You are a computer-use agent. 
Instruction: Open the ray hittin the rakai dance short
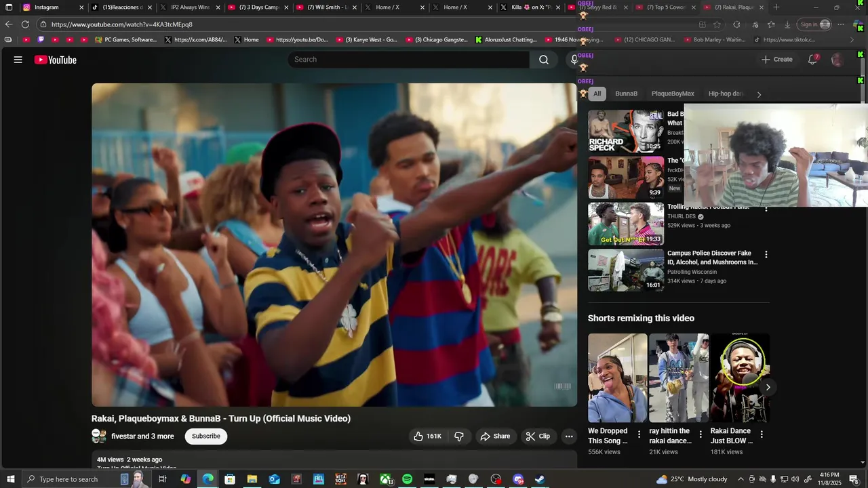pyautogui.click(x=678, y=378)
